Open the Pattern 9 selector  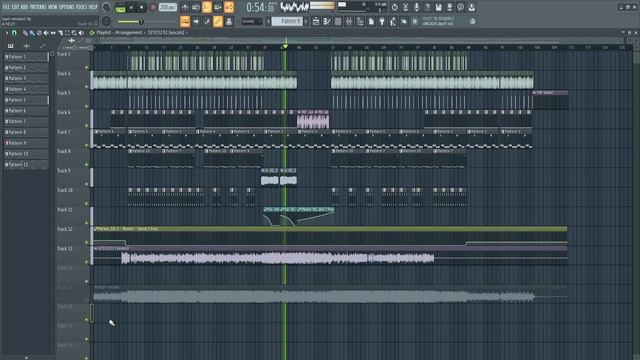(x=287, y=21)
